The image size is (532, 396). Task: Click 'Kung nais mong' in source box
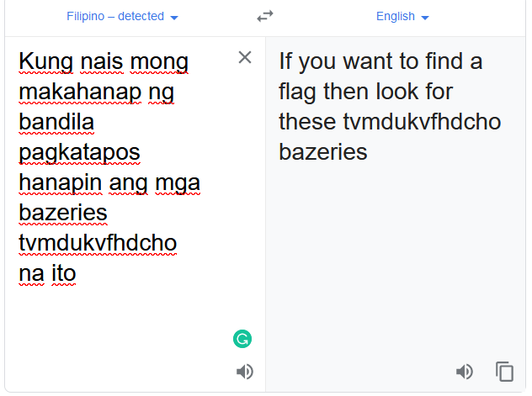click(104, 62)
